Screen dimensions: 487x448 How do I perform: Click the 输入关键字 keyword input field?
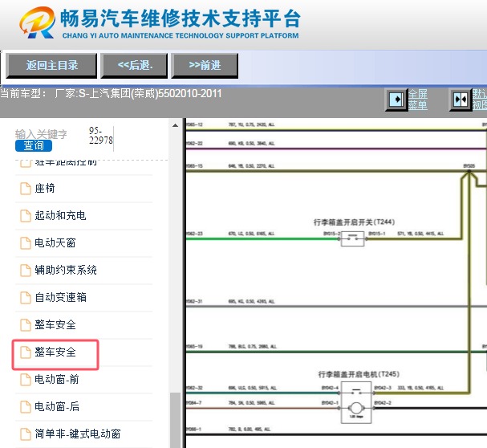point(41,134)
